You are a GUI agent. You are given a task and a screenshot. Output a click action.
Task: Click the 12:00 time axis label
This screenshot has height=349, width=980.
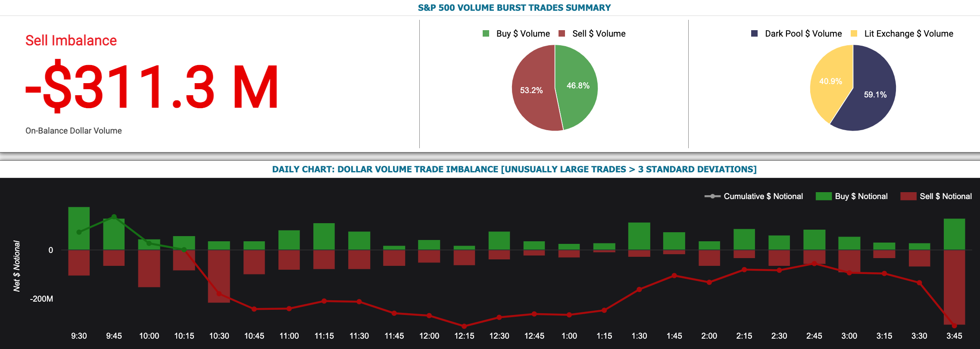(x=429, y=336)
